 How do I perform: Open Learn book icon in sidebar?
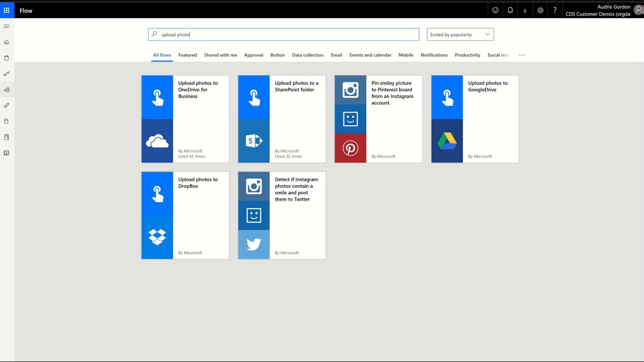coord(7,153)
